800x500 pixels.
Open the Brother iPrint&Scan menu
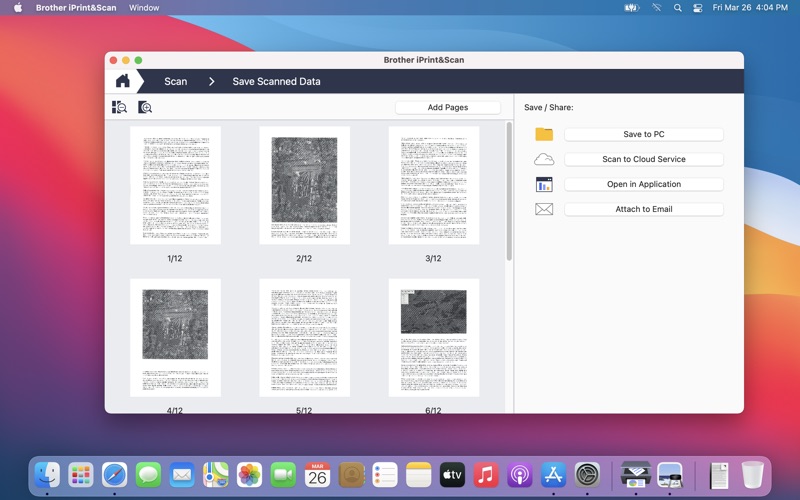(x=76, y=8)
